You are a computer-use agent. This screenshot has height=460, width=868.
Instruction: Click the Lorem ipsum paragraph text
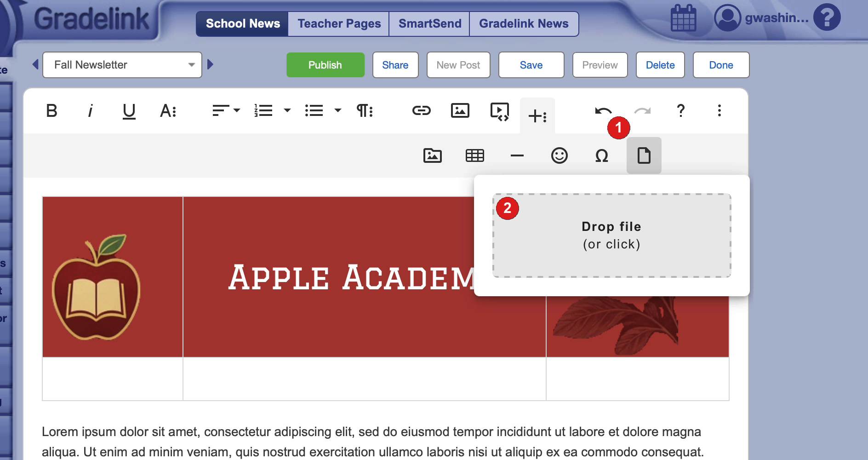(x=372, y=442)
